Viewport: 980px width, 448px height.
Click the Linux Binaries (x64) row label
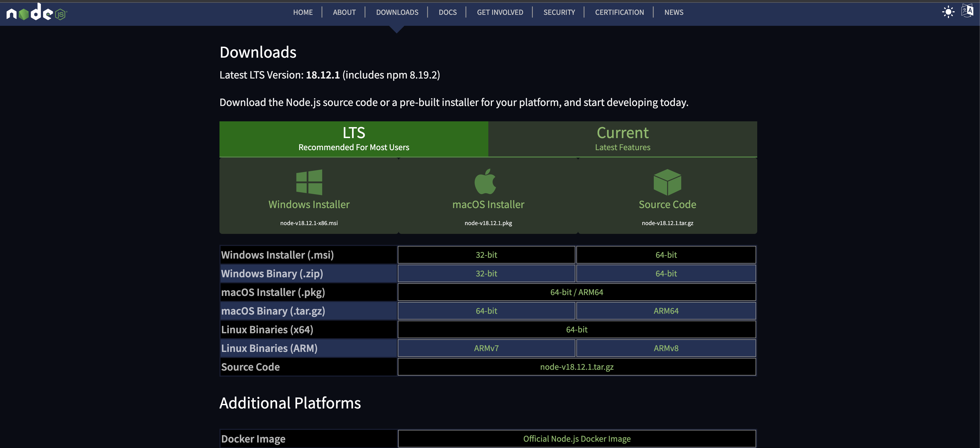267,330
